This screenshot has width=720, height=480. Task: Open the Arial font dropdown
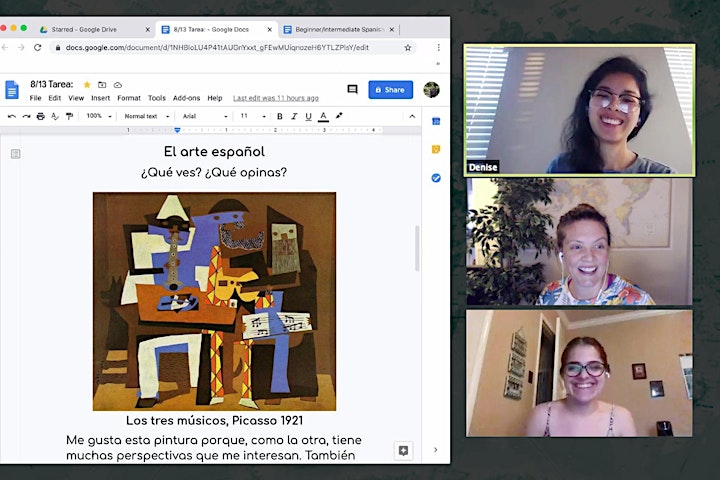[205, 116]
